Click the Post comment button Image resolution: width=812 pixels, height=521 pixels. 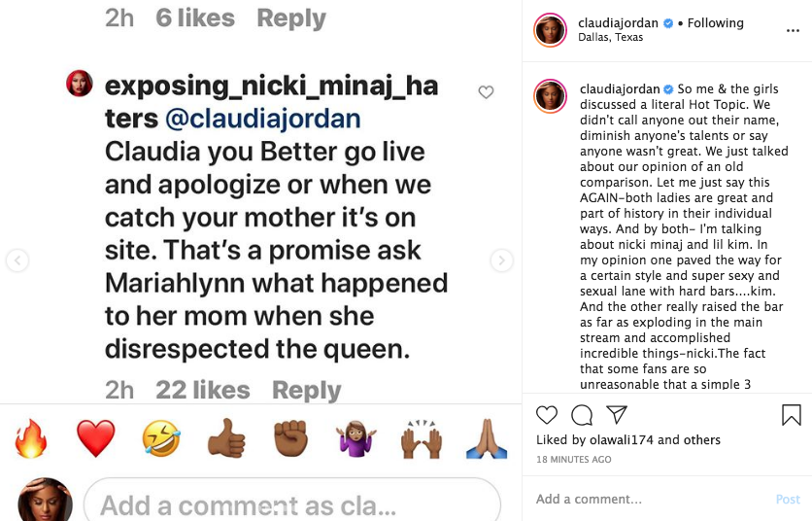(788, 499)
